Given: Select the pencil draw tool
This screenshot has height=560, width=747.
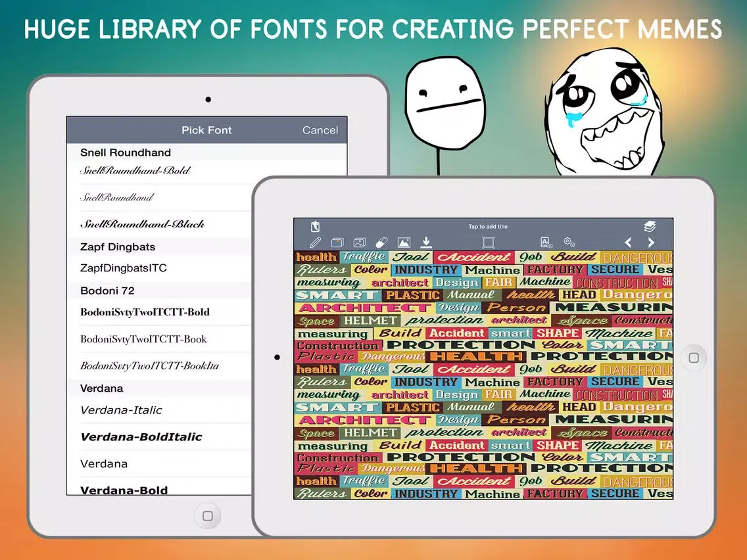Looking at the screenshot, I should point(315,243).
